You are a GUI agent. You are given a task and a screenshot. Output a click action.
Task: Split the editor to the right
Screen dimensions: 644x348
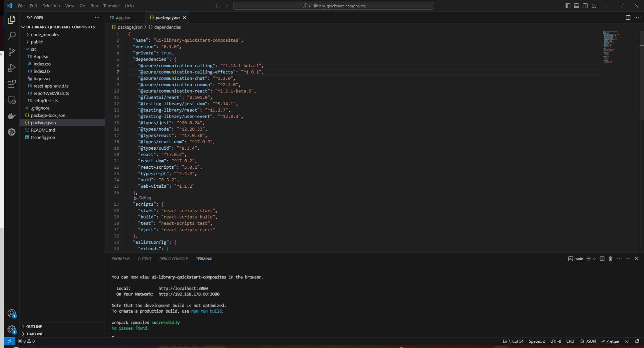[628, 18]
